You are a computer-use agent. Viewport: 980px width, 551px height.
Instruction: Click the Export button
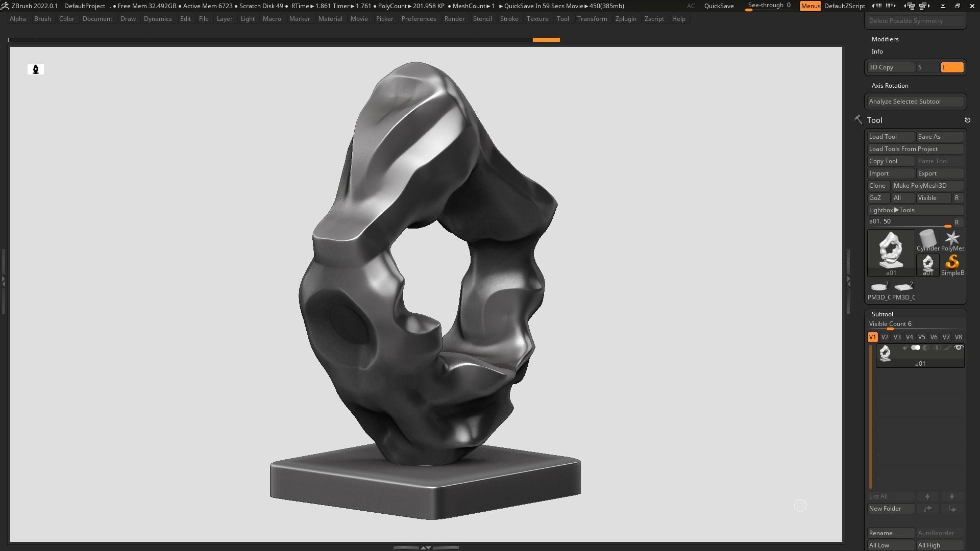(x=940, y=173)
